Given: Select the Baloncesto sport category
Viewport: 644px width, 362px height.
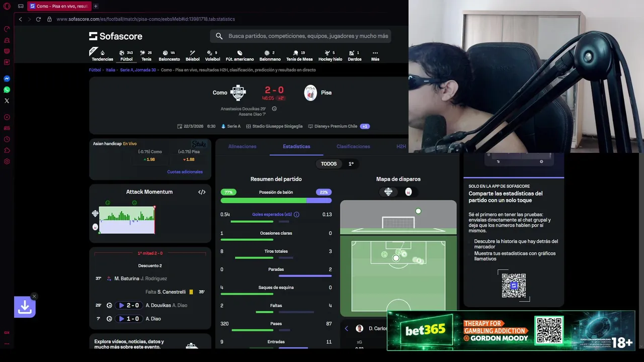Looking at the screenshot, I should coord(169,55).
